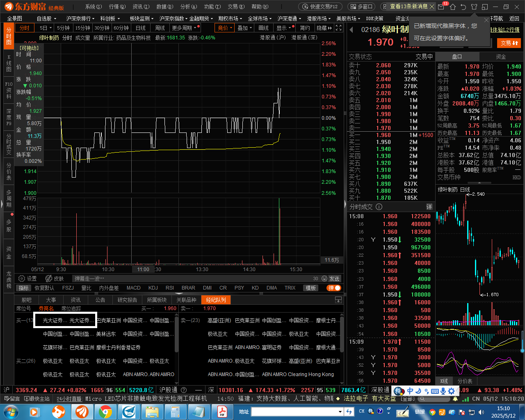Open 快速交易F12 quick trade
Viewport: 525px width, 420px height.
[320, 7]
